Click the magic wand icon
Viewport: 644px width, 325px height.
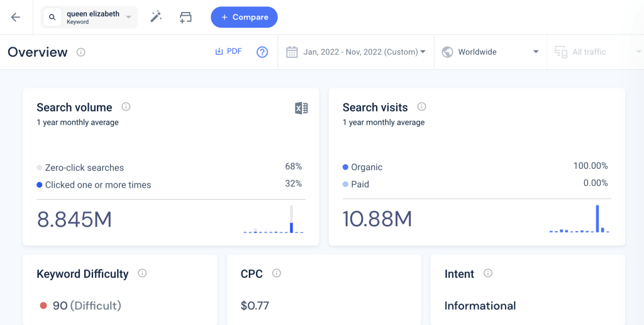(x=156, y=17)
